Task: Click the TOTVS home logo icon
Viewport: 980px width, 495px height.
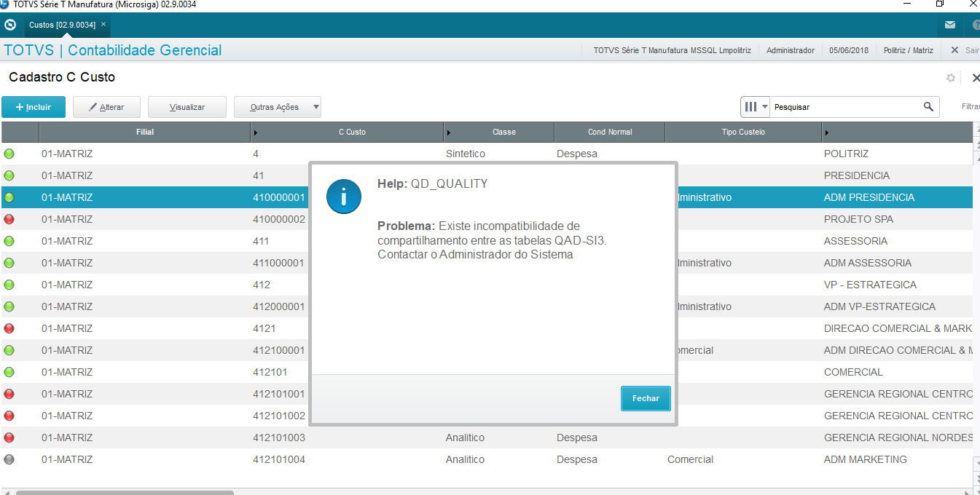Action: pos(10,25)
